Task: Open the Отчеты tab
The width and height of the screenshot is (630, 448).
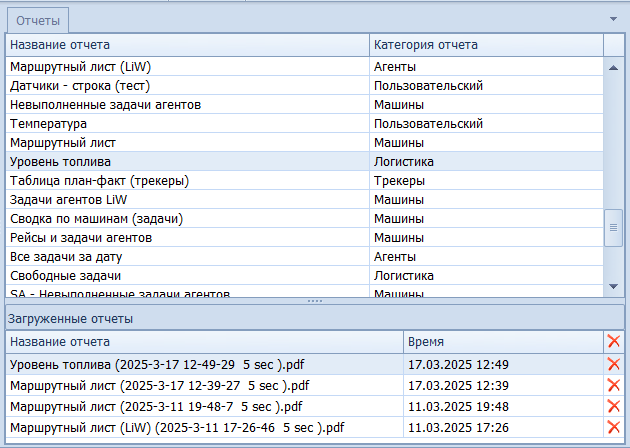Action: (37, 20)
